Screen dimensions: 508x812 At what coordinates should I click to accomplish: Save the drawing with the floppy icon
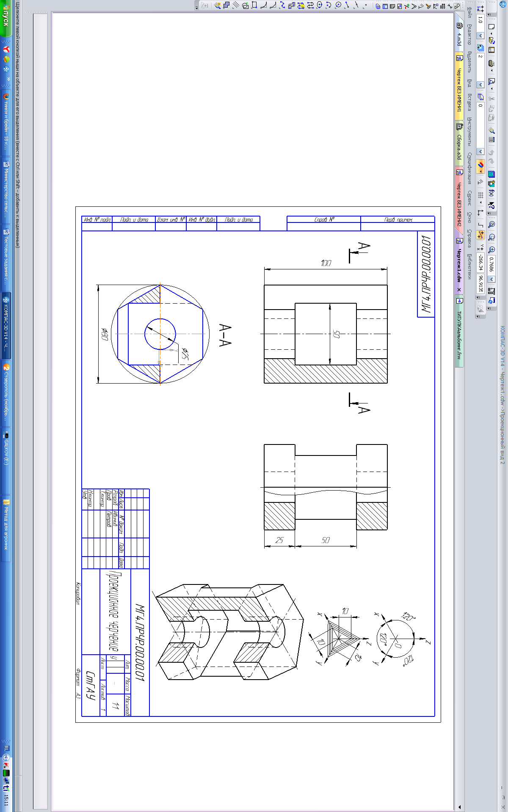(x=491, y=50)
